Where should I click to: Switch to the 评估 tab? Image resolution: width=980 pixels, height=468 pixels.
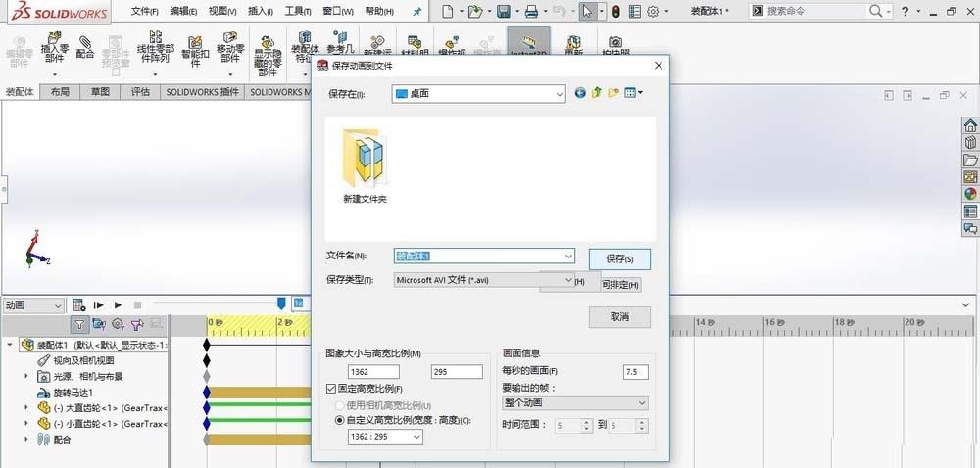(x=140, y=92)
